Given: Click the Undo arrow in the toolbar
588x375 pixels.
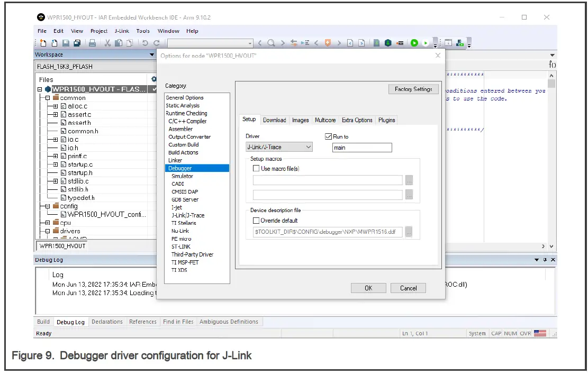Looking at the screenshot, I should coord(145,43).
